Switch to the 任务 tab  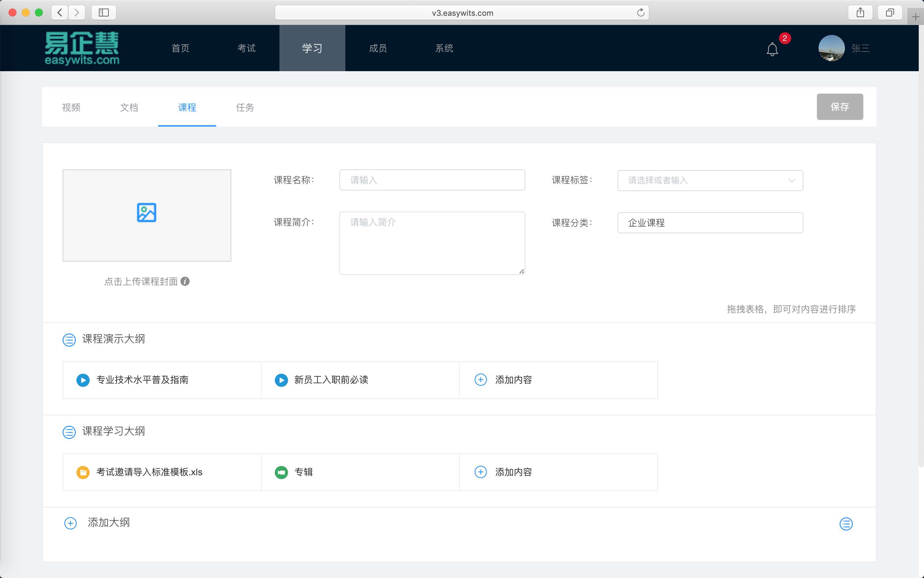pos(245,107)
